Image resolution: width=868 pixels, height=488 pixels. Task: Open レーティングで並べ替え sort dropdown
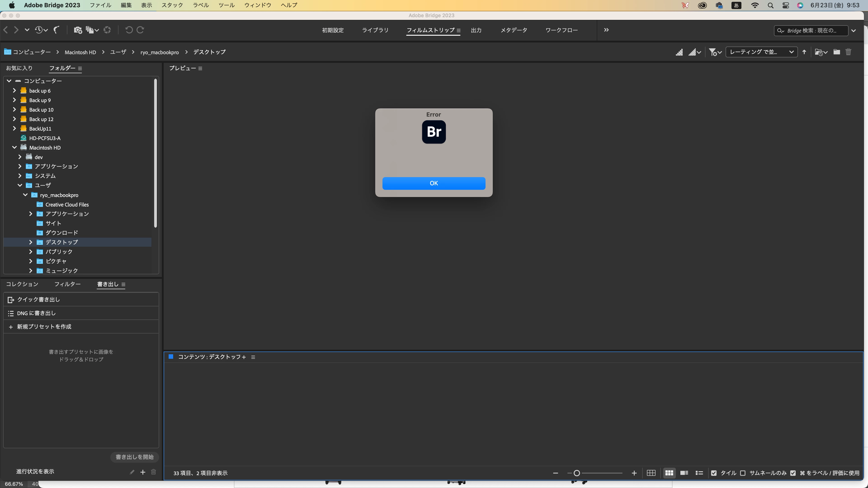[761, 52]
